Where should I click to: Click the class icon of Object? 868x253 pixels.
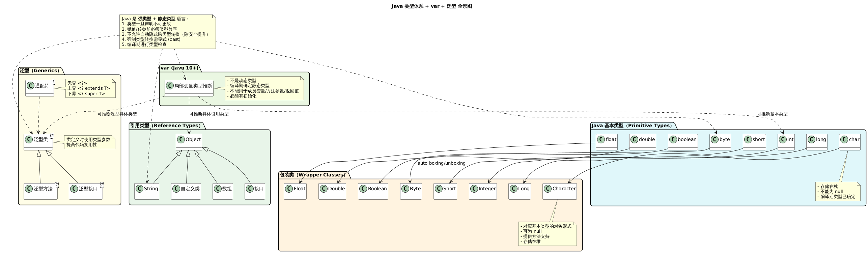tap(181, 139)
